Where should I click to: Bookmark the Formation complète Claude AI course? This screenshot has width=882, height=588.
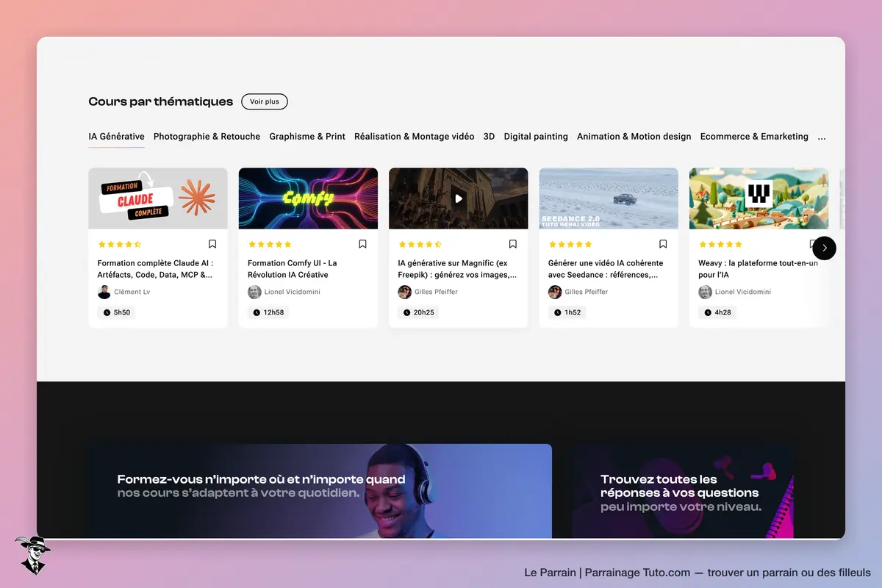point(212,244)
